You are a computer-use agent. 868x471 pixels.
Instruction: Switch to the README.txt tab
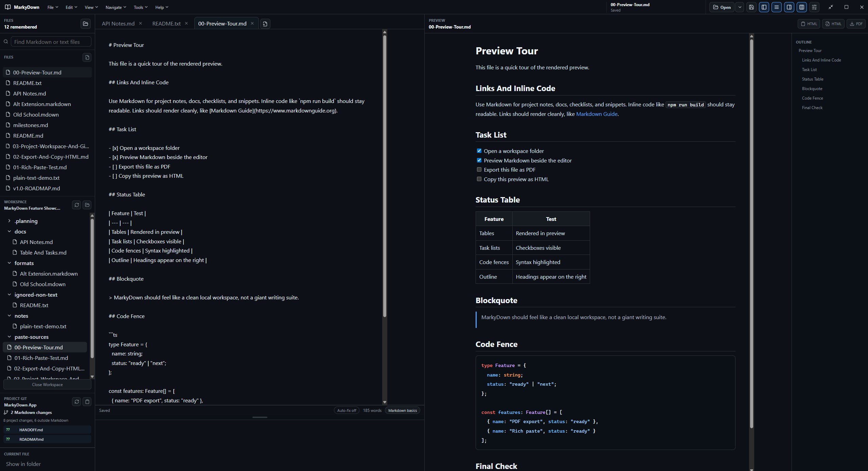tap(166, 23)
